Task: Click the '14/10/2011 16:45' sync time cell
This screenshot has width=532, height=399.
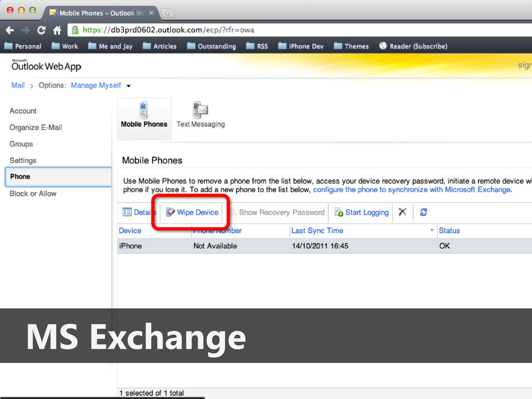Action: click(x=320, y=246)
